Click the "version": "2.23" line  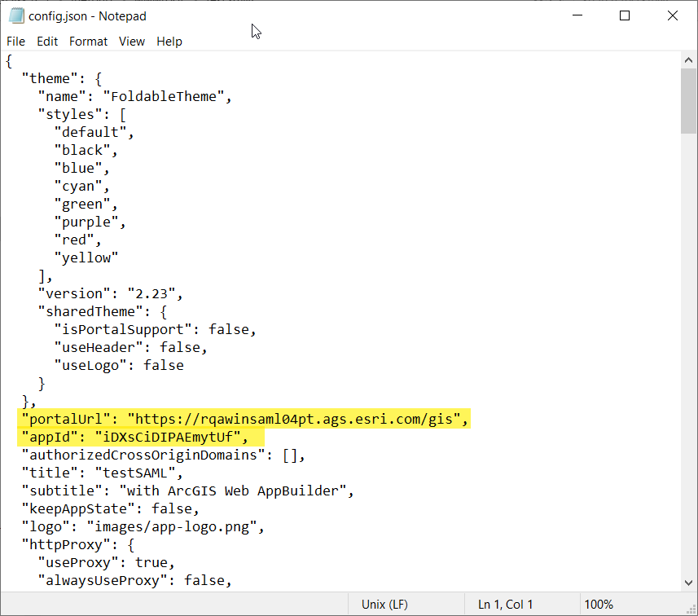pyautogui.click(x=111, y=294)
